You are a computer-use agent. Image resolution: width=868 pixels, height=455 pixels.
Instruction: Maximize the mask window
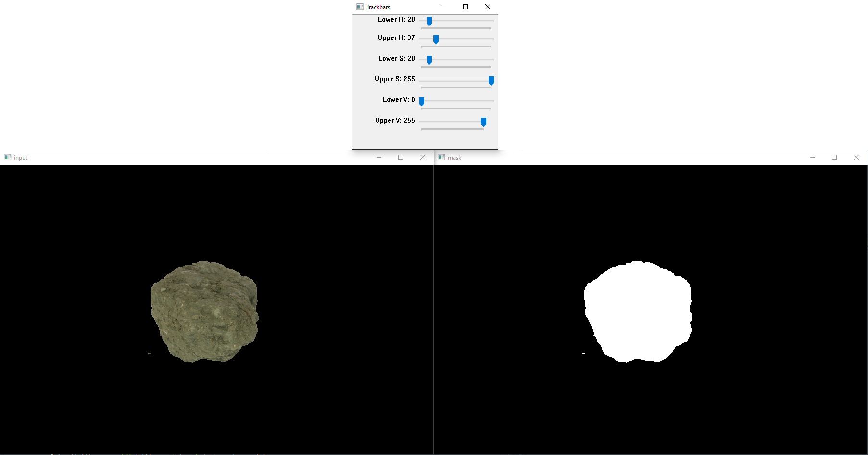[834, 157]
